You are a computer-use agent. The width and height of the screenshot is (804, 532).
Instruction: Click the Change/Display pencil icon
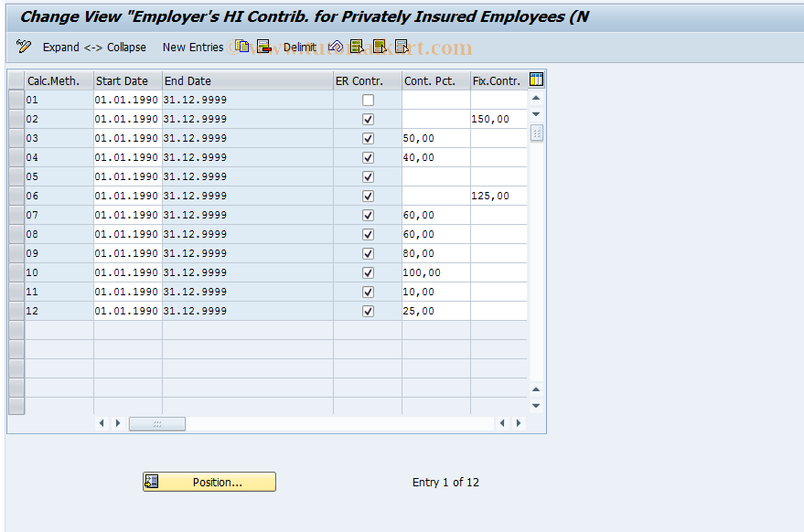tap(22, 47)
